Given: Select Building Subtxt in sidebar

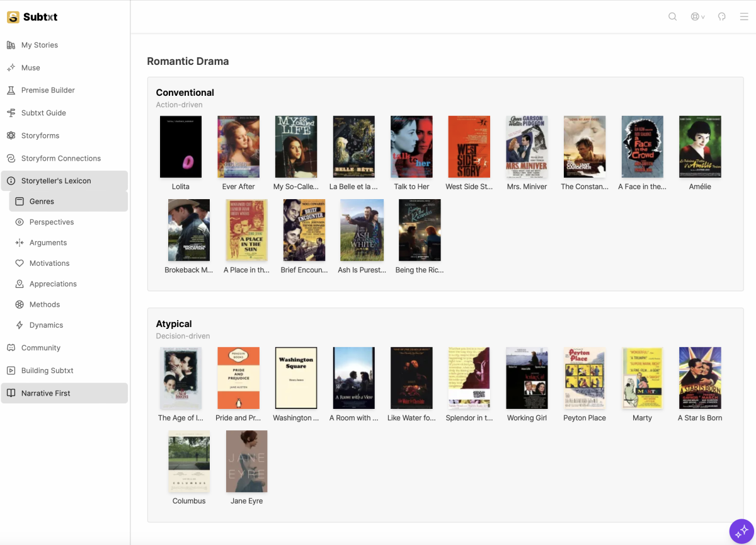Looking at the screenshot, I should [64, 370].
